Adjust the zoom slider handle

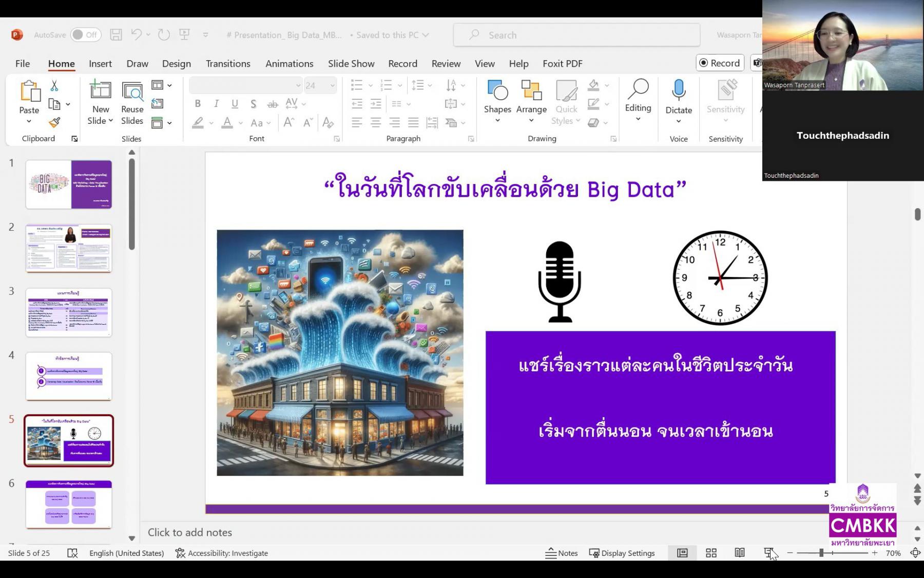[x=821, y=553]
